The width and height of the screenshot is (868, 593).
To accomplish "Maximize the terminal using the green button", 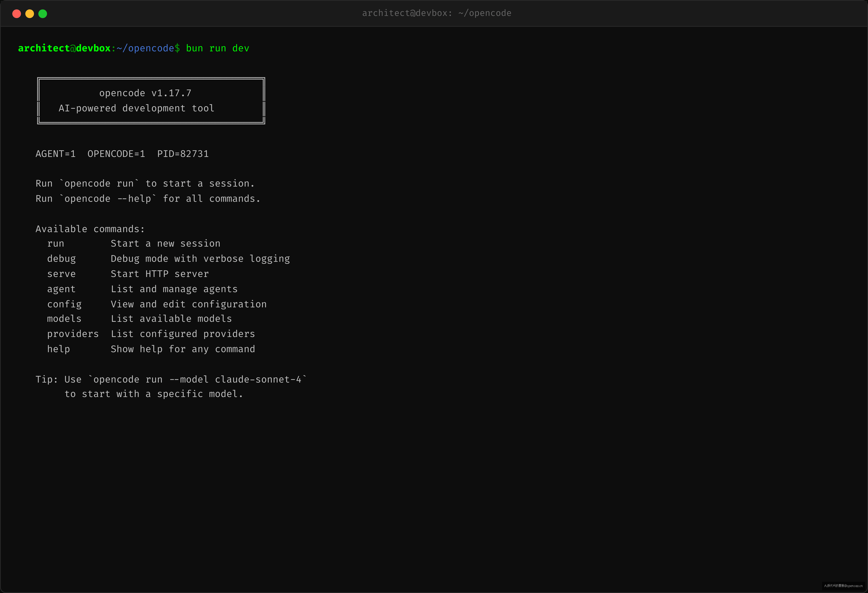I will [42, 14].
